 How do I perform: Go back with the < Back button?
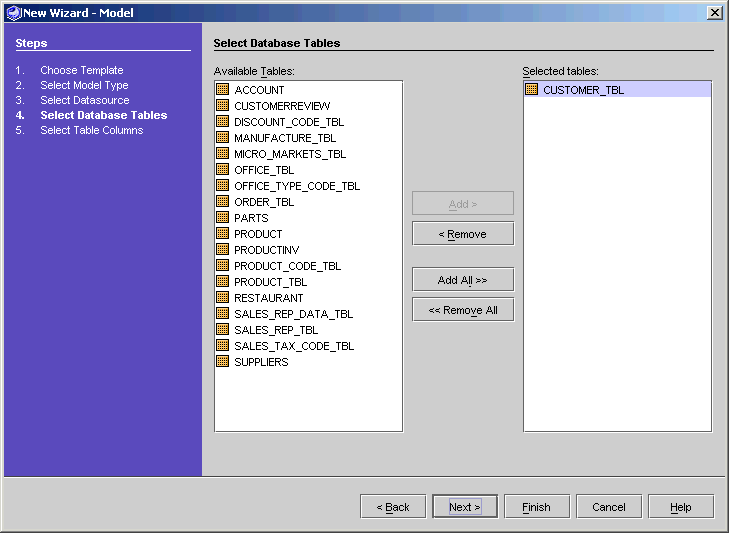coord(393,506)
